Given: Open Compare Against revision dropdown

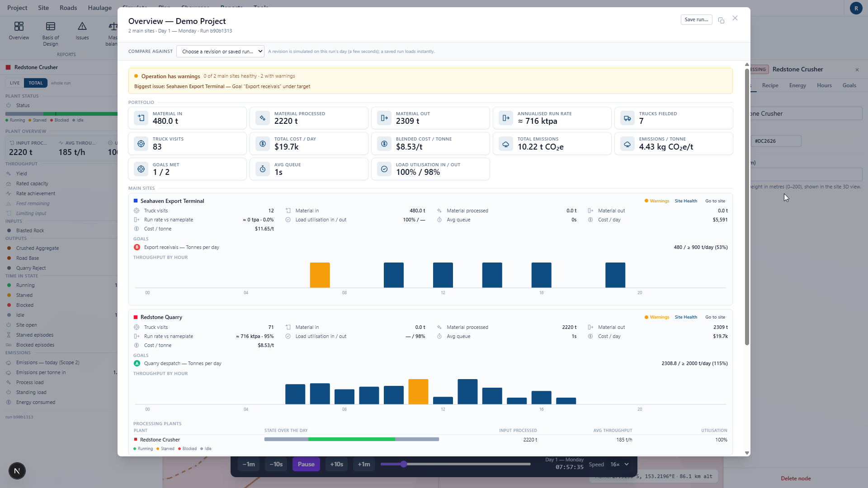Looking at the screenshot, I should click(220, 52).
